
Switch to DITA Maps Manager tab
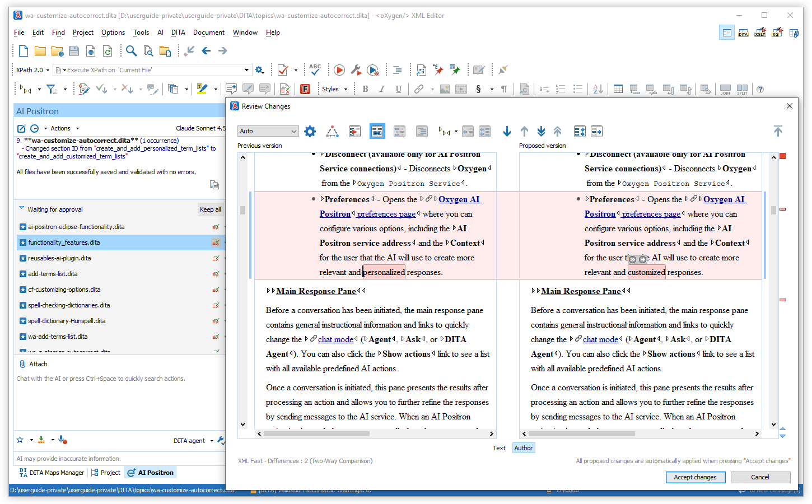pyautogui.click(x=52, y=473)
